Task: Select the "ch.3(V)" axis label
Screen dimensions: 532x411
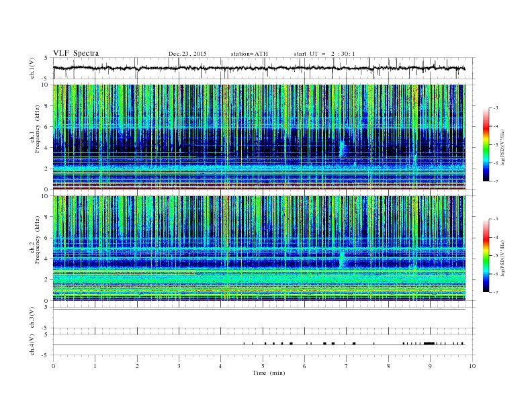Action: click(x=32, y=318)
